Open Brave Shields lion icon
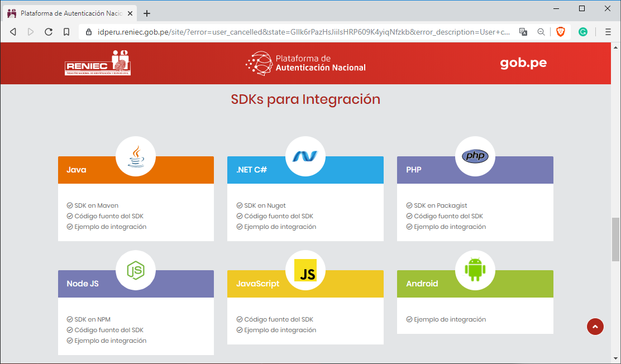 pyautogui.click(x=560, y=32)
